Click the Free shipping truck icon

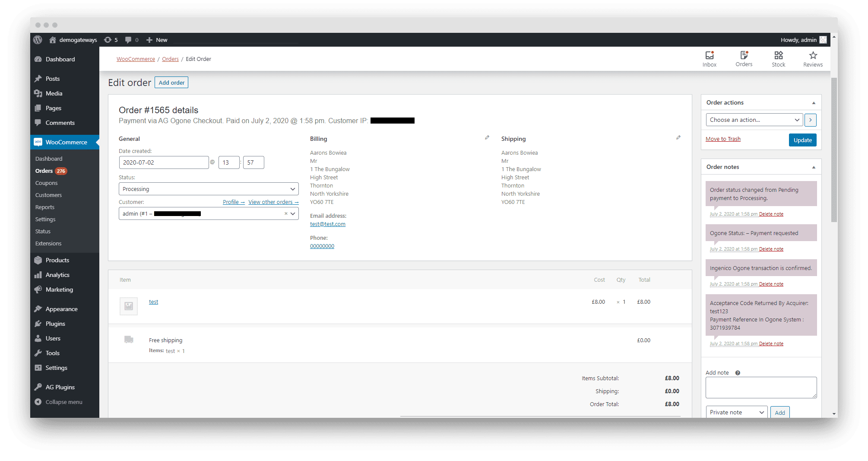tap(129, 340)
